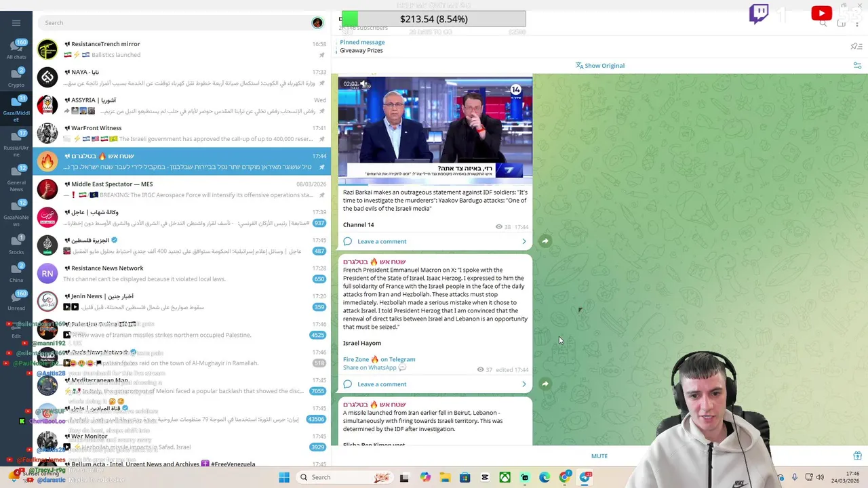This screenshot has width=868, height=488.
Task: Click the 937 unread message badge
Action: pos(319,223)
